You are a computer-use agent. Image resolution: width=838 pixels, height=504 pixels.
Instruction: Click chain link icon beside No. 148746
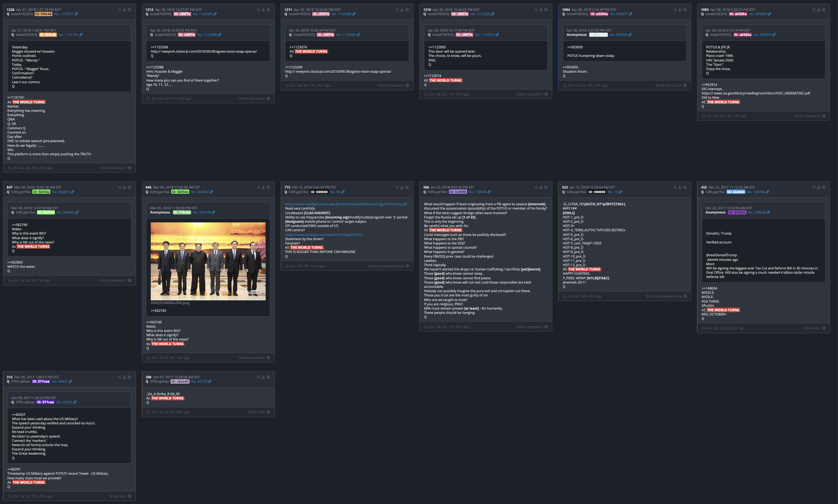pos(767,192)
